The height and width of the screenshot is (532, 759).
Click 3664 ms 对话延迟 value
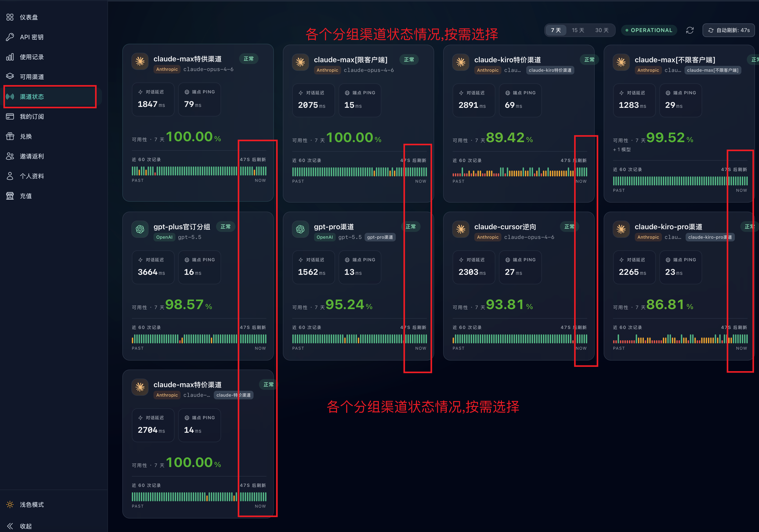coord(151,272)
